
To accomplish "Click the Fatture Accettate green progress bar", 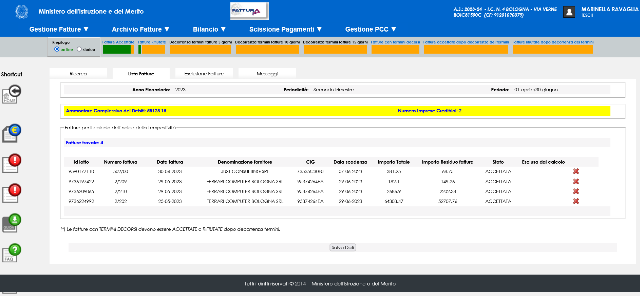I will coord(117,50).
